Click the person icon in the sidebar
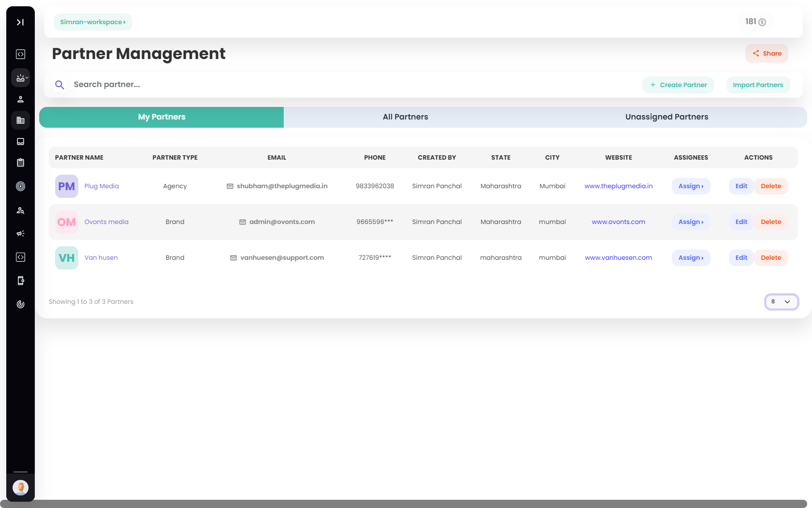Viewport: 812px width, 508px height. pos(20,99)
